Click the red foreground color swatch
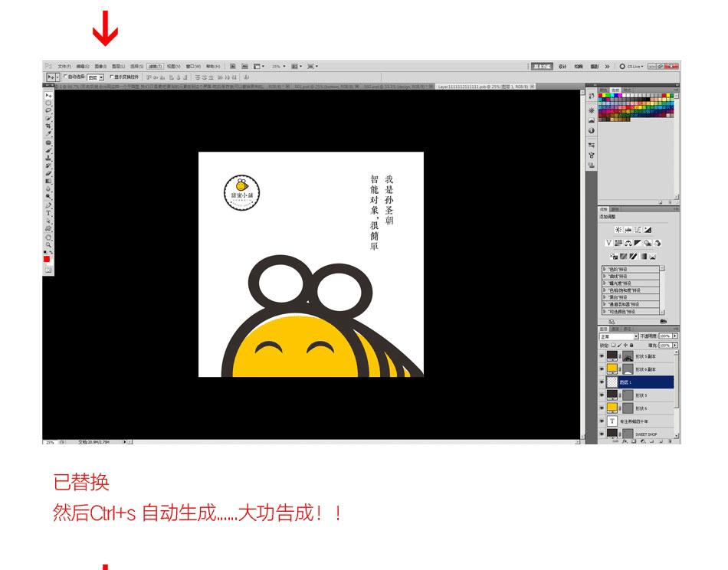728x570 pixels. pos(47,259)
